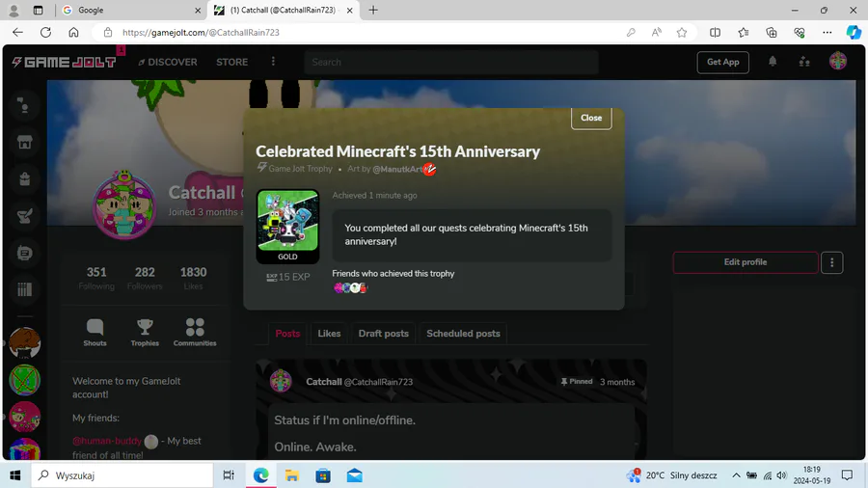
Task: Open the Trophies section
Action: click(145, 333)
